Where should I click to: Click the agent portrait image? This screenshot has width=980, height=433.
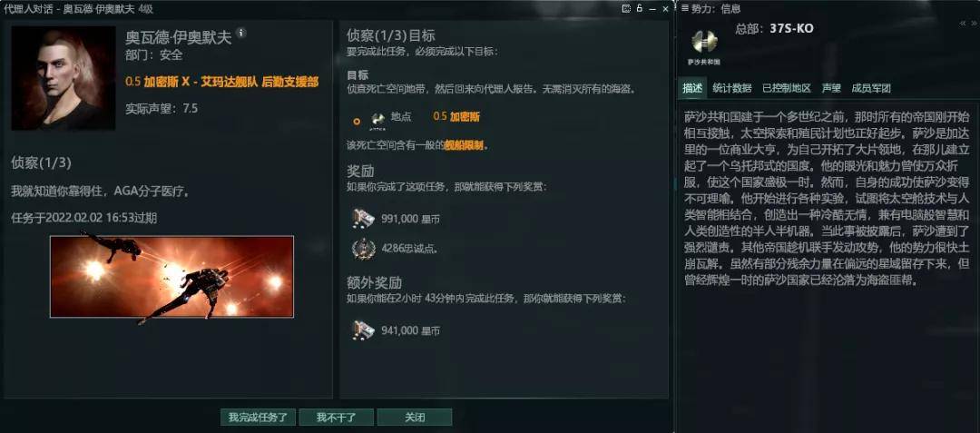(x=64, y=78)
